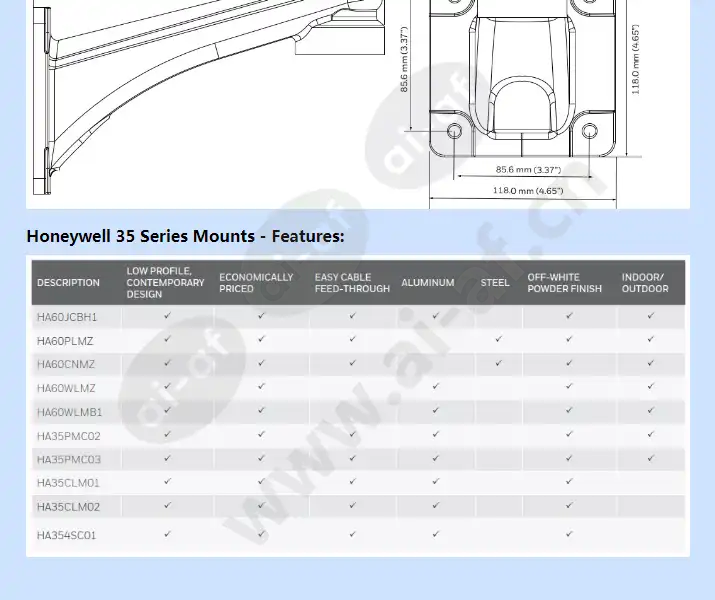Select the HA60WLMZ row label

[x=66, y=388]
